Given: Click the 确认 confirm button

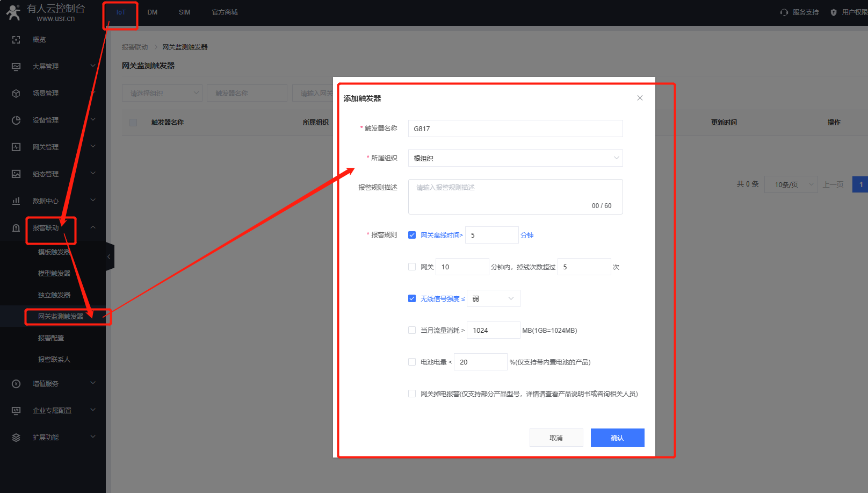Looking at the screenshot, I should (617, 438).
